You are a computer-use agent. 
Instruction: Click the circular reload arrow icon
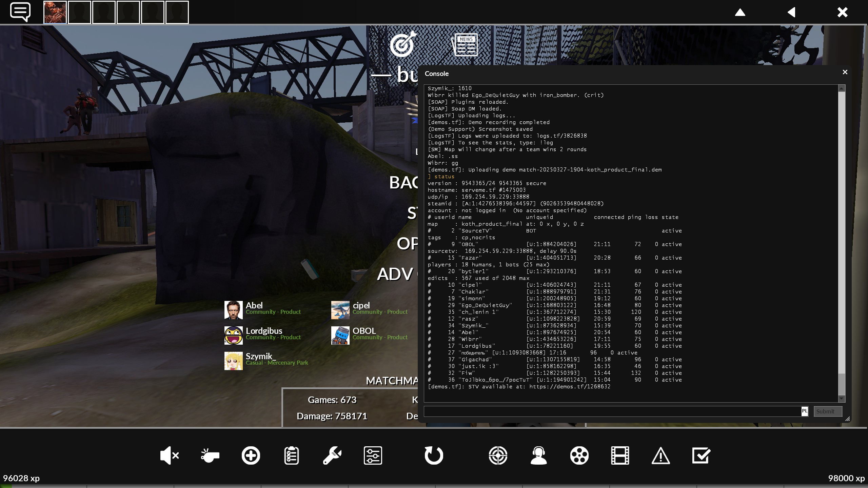pyautogui.click(x=434, y=455)
